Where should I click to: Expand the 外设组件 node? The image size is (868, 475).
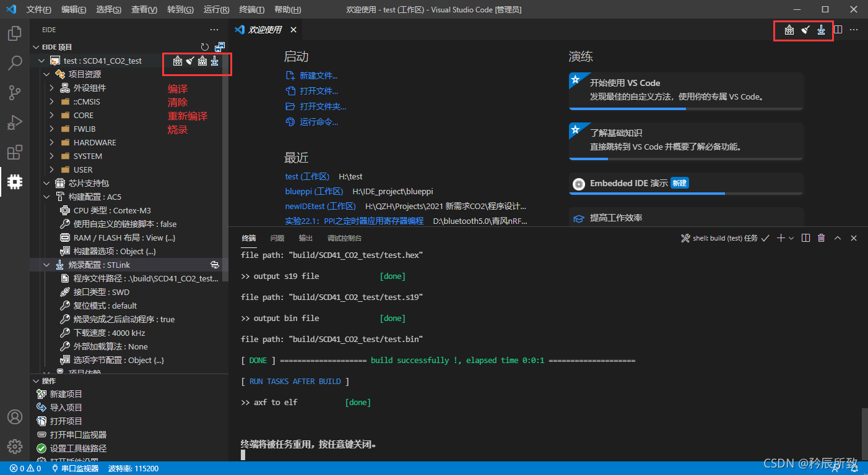click(x=51, y=88)
